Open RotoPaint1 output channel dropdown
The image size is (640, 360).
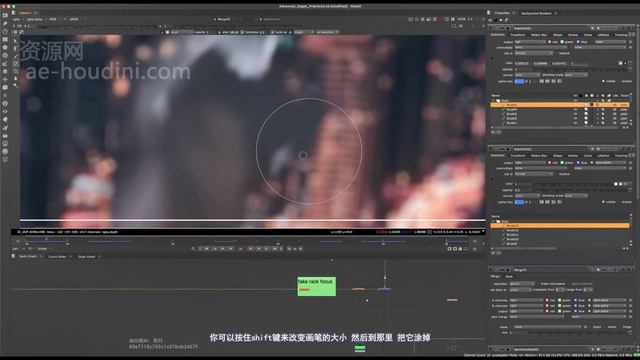(x=530, y=42)
